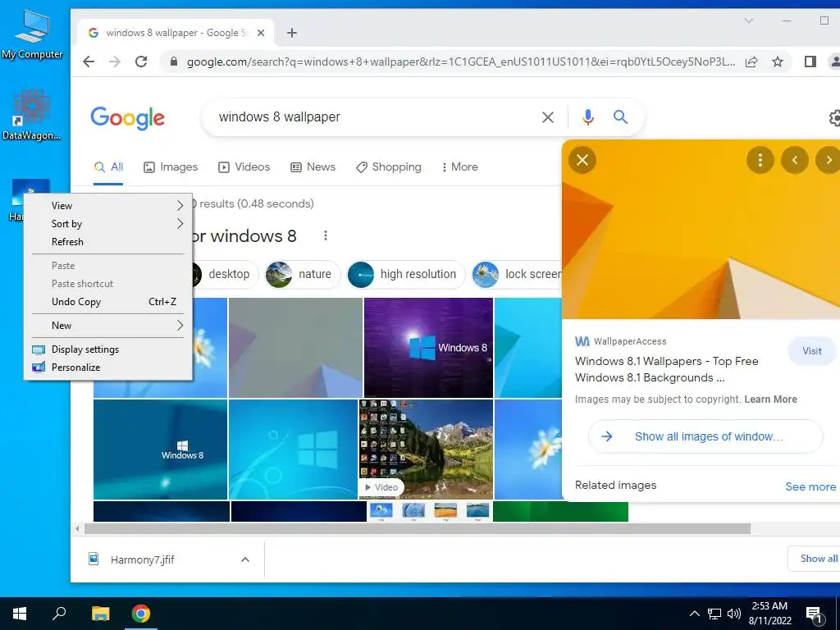The image size is (840, 630).
Task: Open My Computer desktop icon
Action: pyautogui.click(x=32, y=34)
